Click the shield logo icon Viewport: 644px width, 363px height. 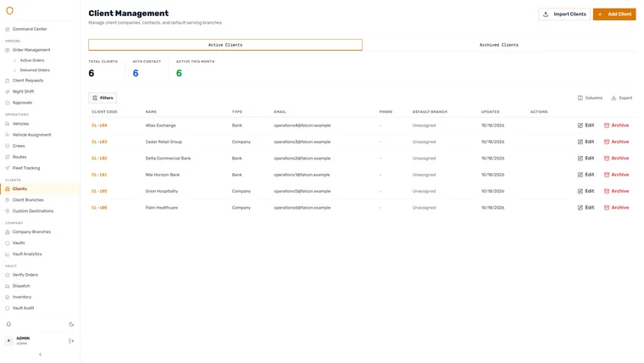pyautogui.click(x=9, y=11)
